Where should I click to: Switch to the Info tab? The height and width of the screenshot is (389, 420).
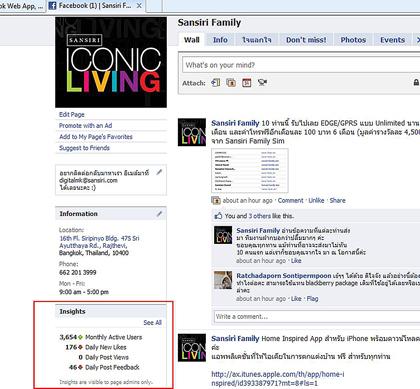(220, 40)
